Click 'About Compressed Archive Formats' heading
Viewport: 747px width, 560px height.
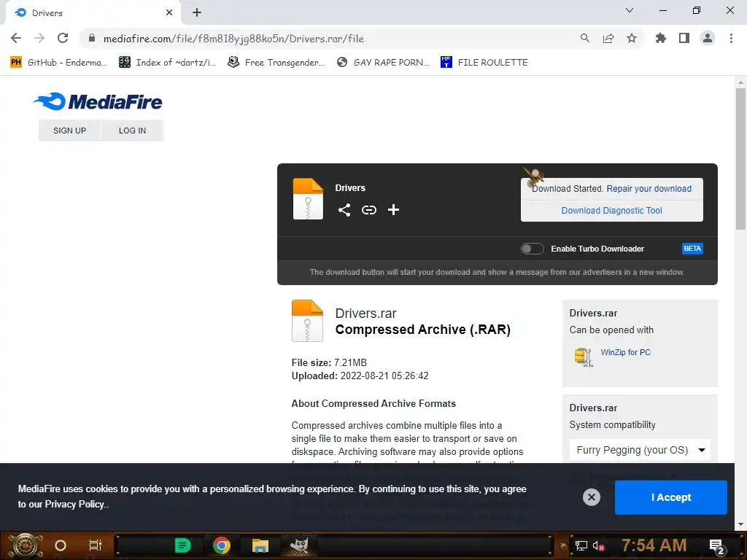pos(373,404)
